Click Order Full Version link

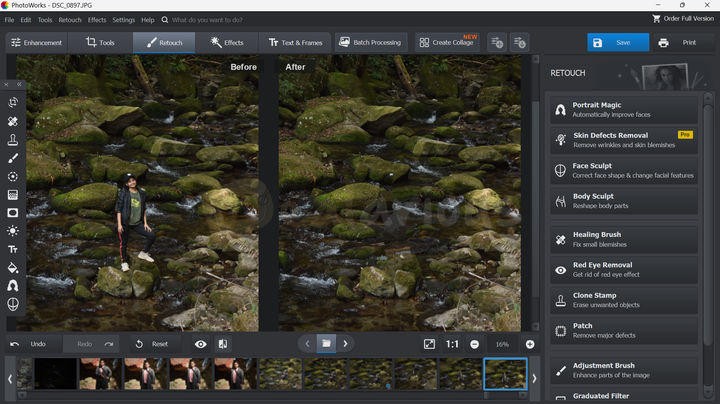pos(683,19)
